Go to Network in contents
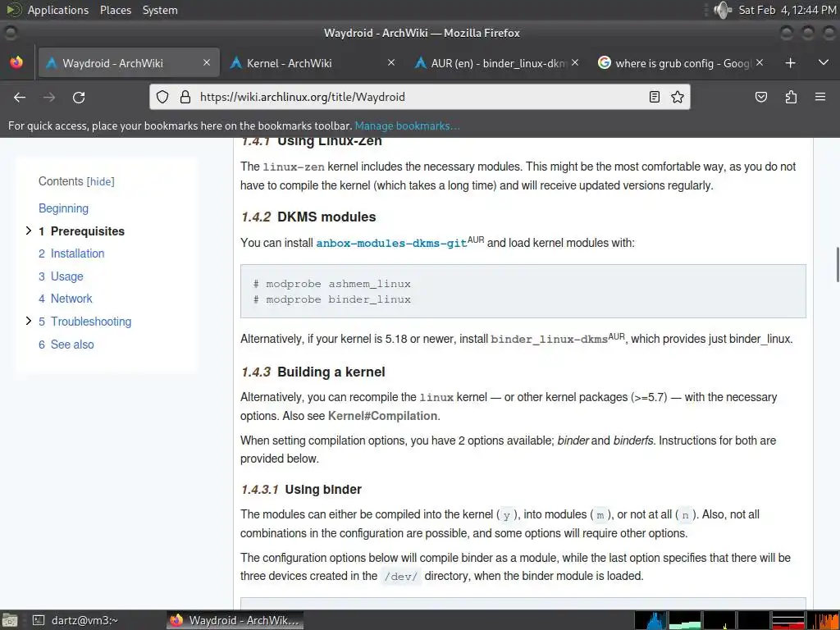 pyautogui.click(x=71, y=299)
